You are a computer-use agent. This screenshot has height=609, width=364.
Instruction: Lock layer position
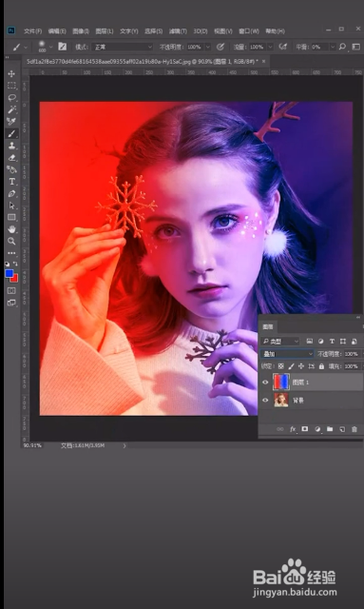(301, 366)
